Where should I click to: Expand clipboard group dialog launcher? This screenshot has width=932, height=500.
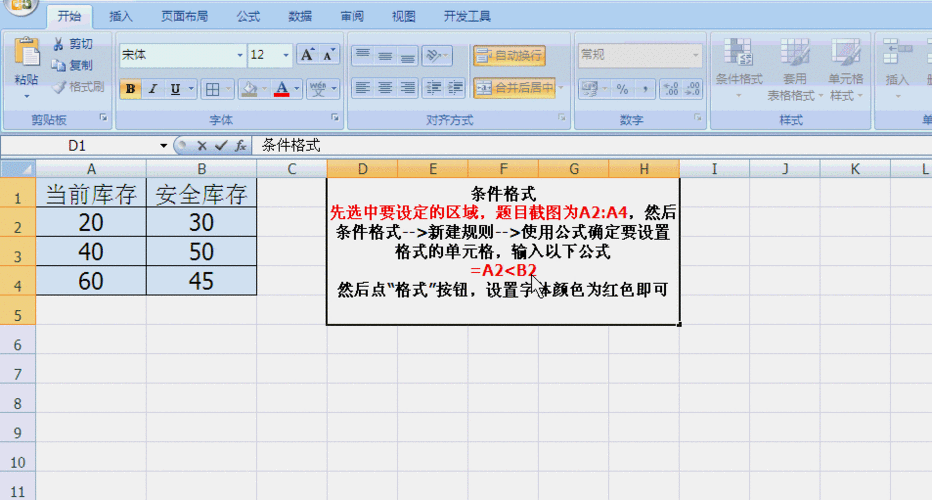[x=103, y=118]
